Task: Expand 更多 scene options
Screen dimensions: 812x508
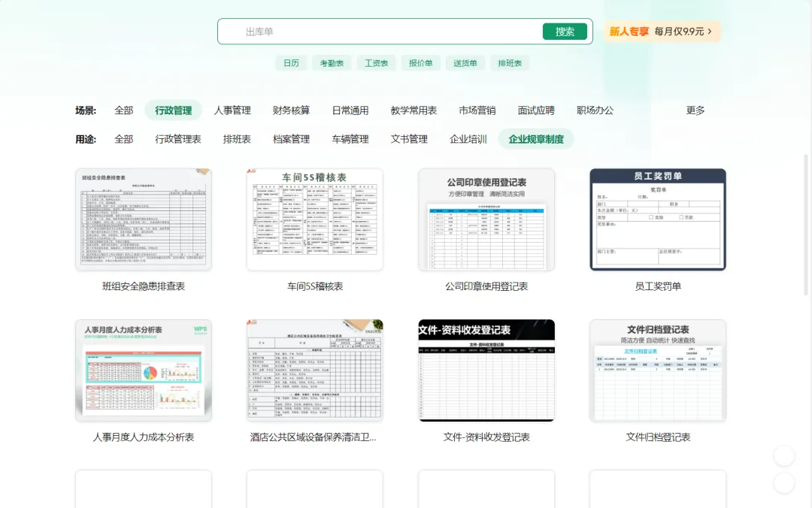Action: pyautogui.click(x=695, y=110)
